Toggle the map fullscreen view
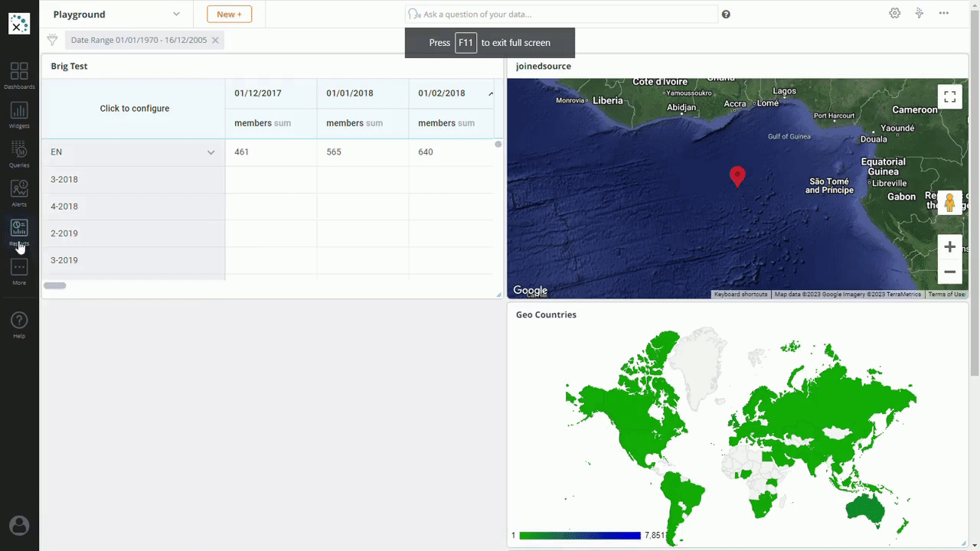The image size is (980, 551). (x=949, y=96)
